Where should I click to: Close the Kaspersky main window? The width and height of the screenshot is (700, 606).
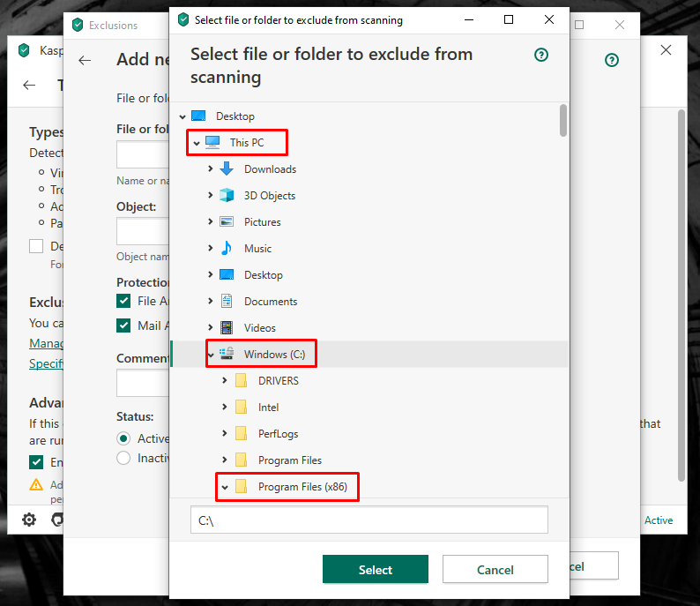point(666,49)
